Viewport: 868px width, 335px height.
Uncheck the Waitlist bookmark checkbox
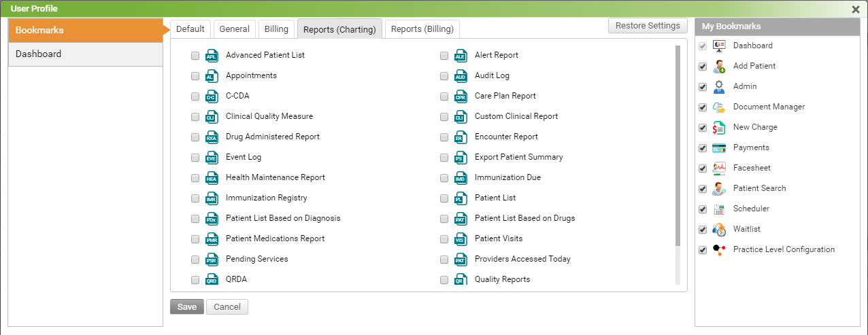[703, 230]
